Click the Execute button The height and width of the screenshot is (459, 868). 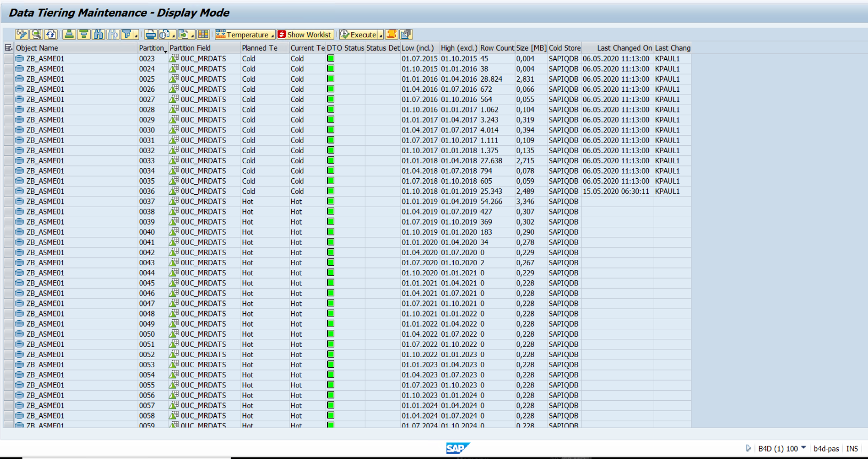[359, 35]
